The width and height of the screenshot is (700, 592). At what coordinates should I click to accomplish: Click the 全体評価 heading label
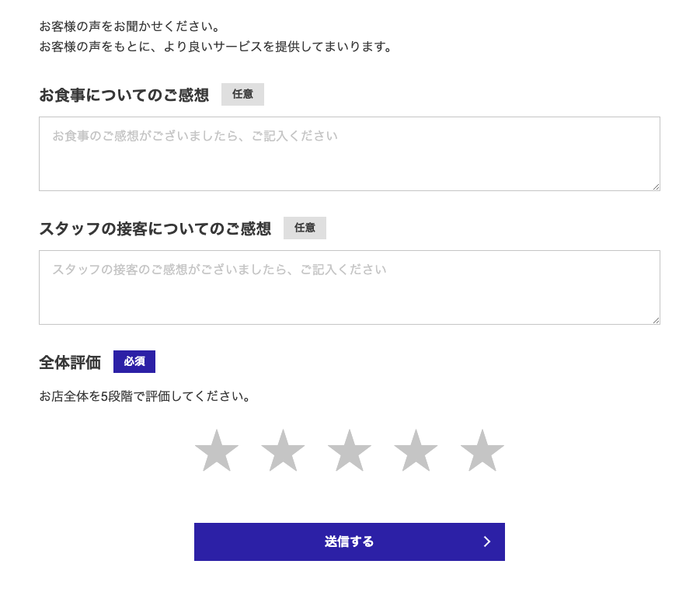tap(70, 363)
